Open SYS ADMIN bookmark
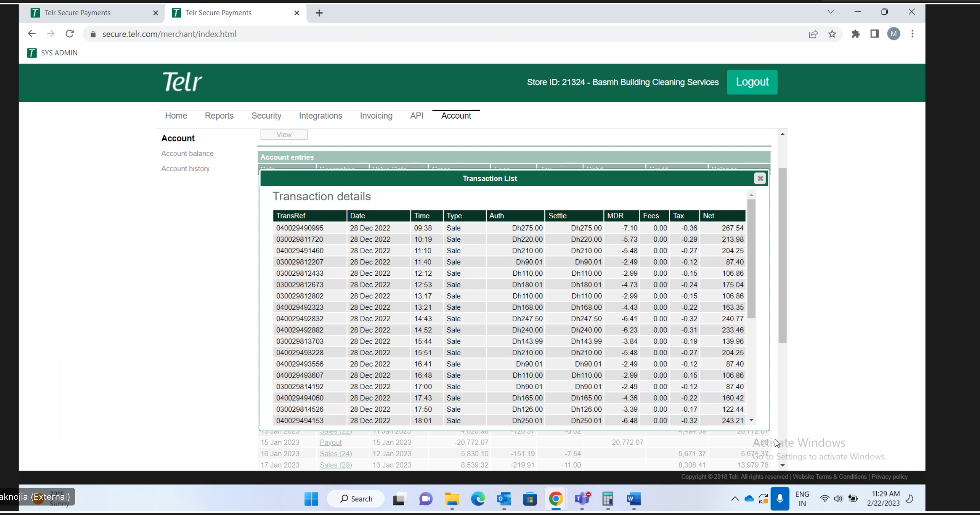 [x=53, y=53]
